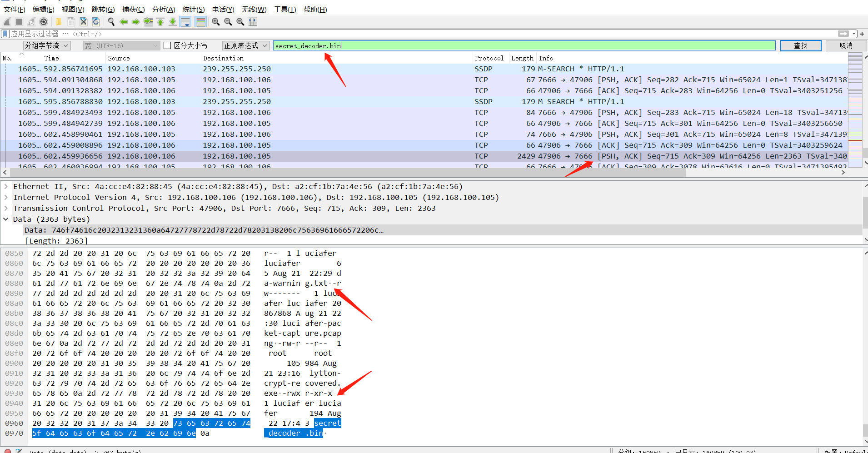Toggle auto-scroll during live capture icon
This screenshot has height=453, width=868.
[x=185, y=22]
